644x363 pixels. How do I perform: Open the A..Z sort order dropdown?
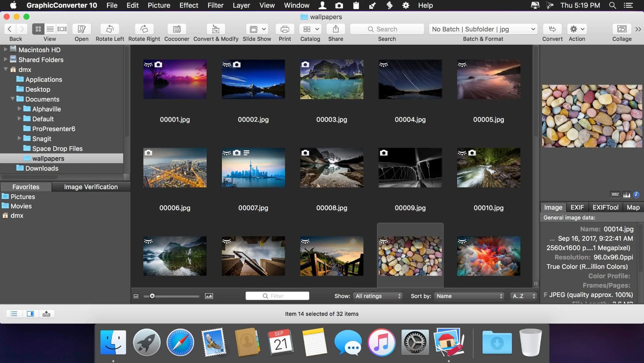pyautogui.click(x=524, y=296)
